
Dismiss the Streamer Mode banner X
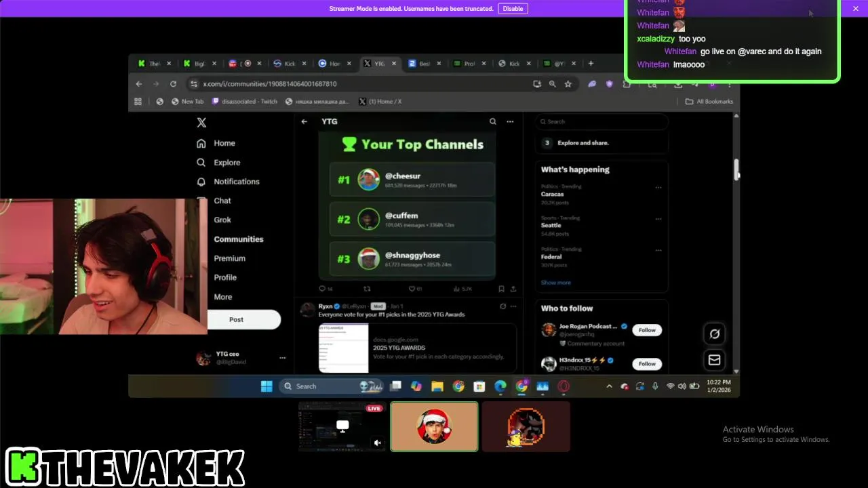click(x=856, y=9)
